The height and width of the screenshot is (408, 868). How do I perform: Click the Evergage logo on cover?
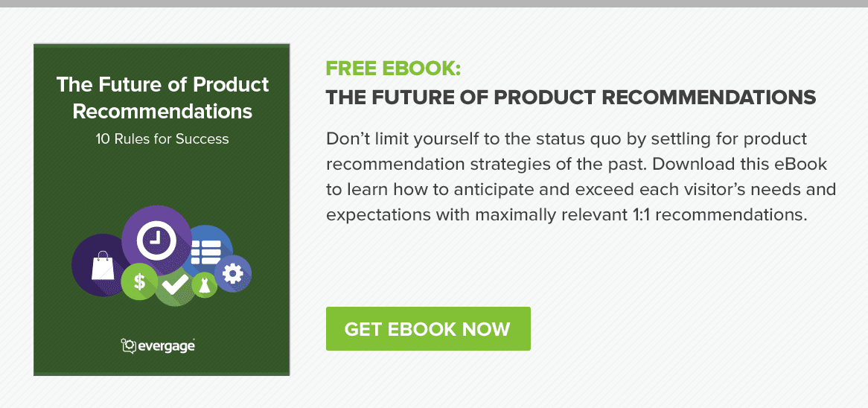pyautogui.click(x=158, y=346)
